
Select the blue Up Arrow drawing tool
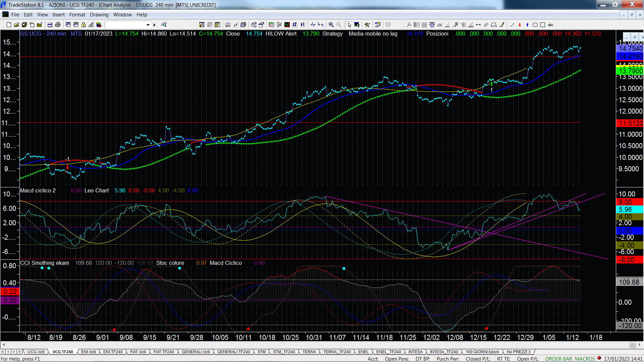527,24
